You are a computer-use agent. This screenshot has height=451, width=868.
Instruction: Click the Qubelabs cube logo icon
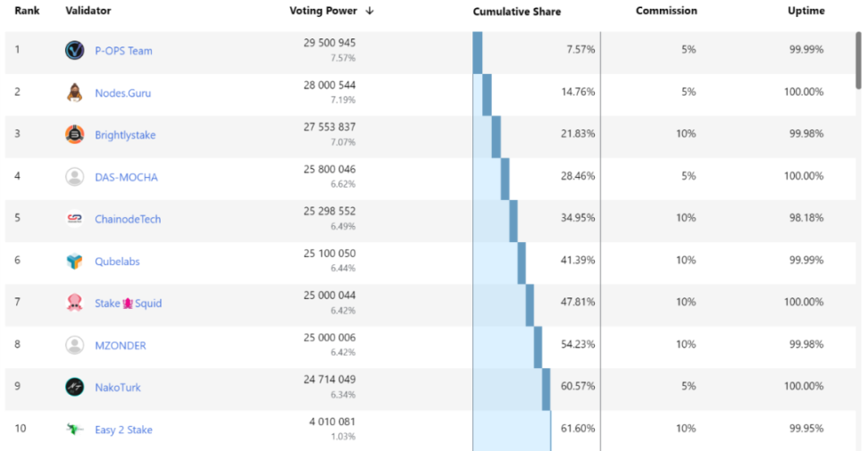tap(75, 262)
